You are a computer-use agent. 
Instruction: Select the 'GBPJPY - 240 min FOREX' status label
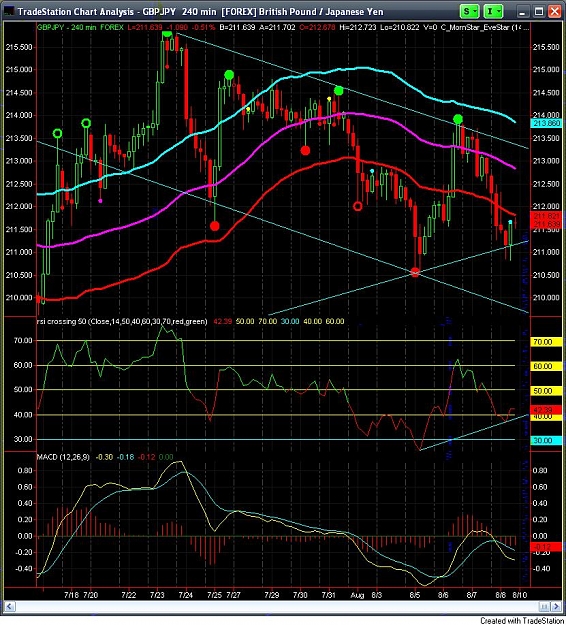(x=80, y=27)
